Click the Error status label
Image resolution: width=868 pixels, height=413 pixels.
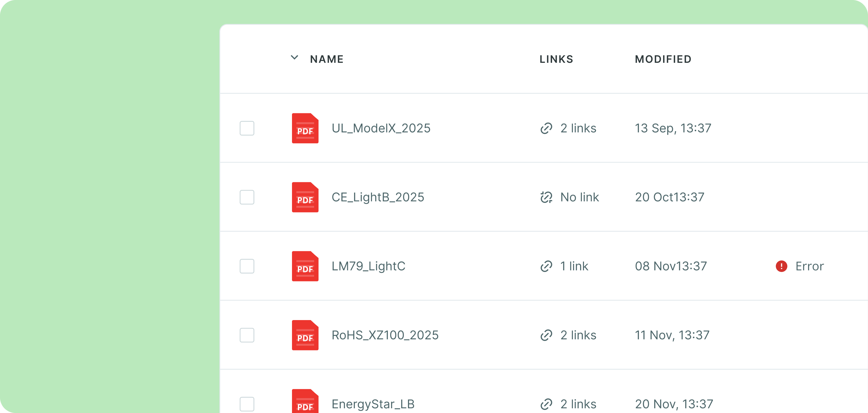(x=809, y=266)
